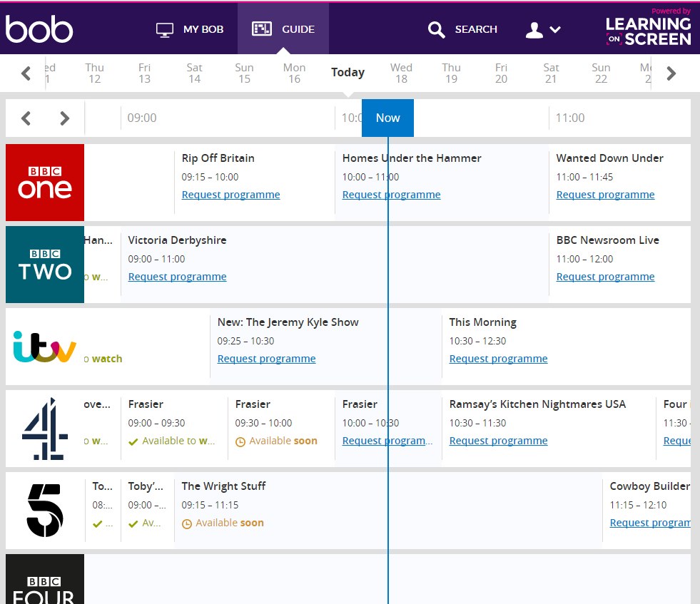This screenshot has width=700, height=604.
Task: Click the MY BOB monitor icon
Action: [165, 30]
